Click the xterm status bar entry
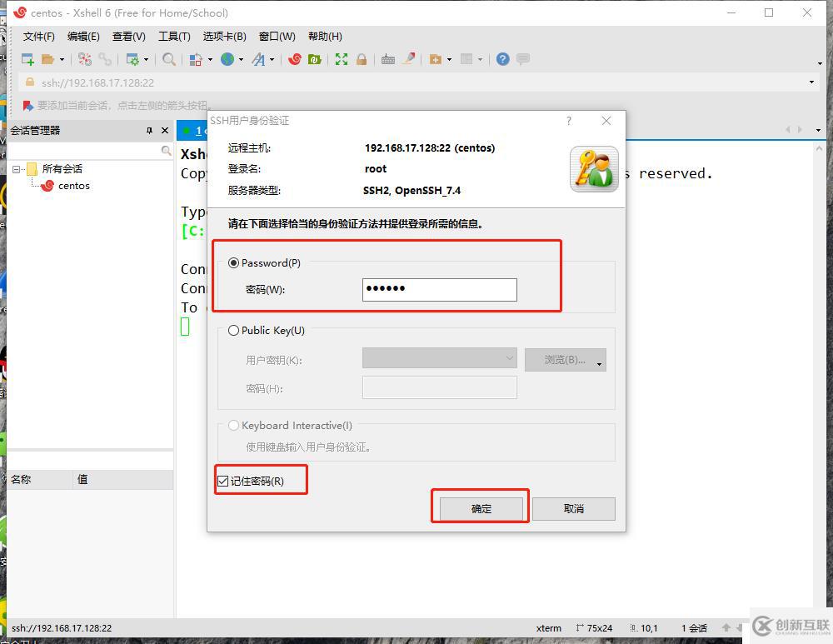Image resolution: width=833 pixels, height=644 pixels. point(548,628)
